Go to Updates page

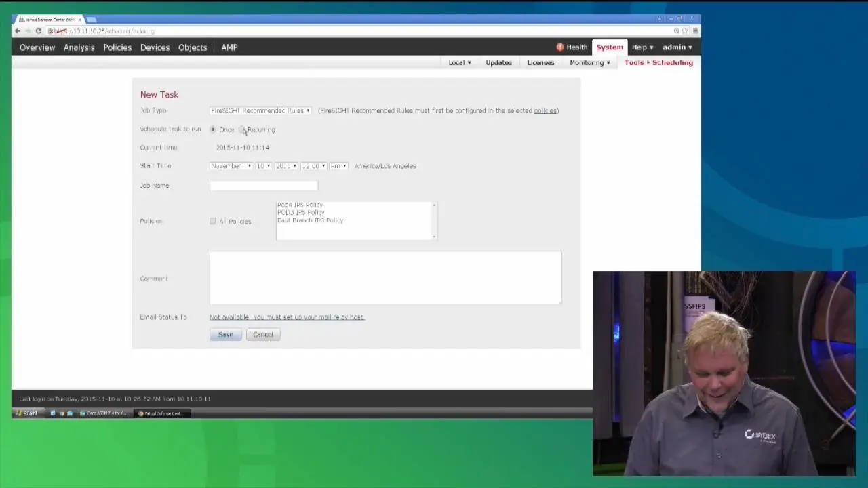[498, 62]
